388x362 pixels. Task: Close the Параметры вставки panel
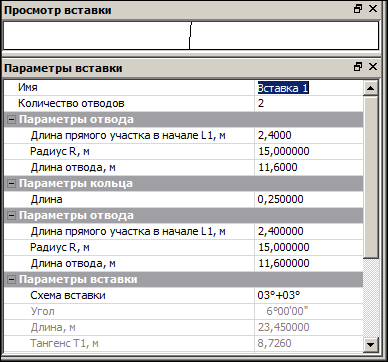[x=373, y=67]
